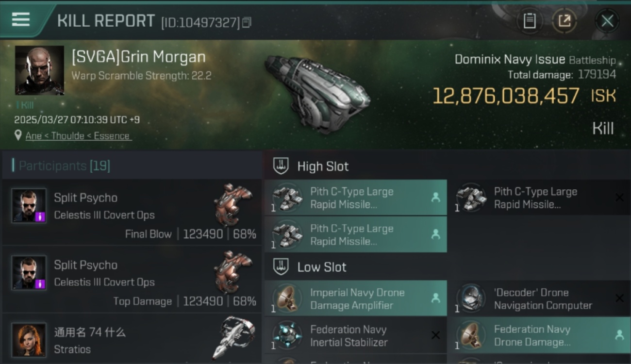
Task: Select the Imperial Navy Drone Damage Amplifier item
Action: [356, 298]
